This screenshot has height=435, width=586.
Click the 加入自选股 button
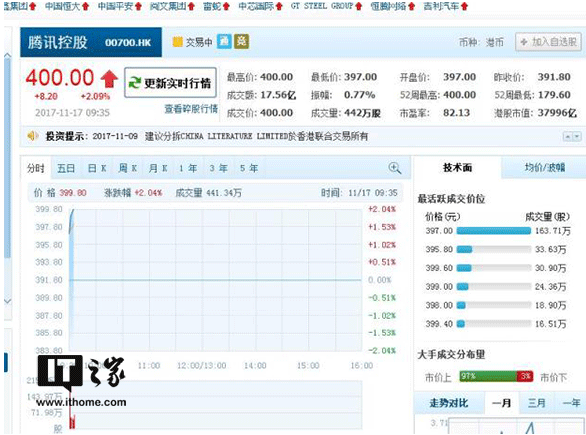click(548, 42)
